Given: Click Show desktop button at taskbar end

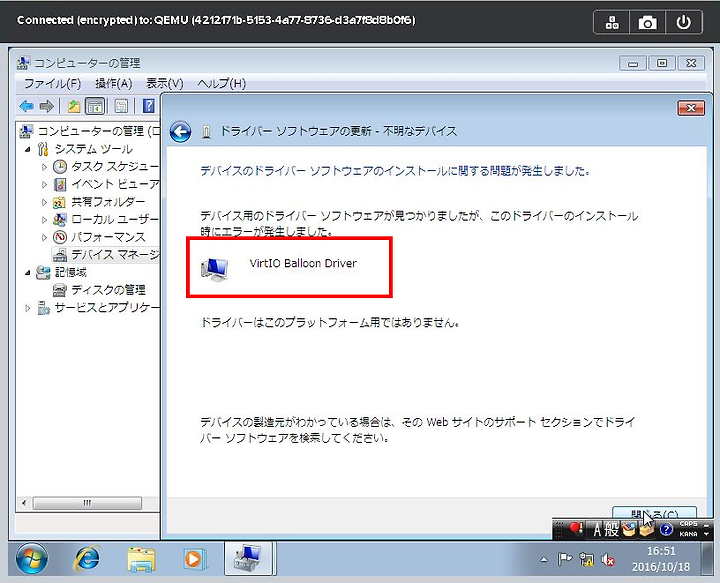Looking at the screenshot, I should tap(708, 559).
